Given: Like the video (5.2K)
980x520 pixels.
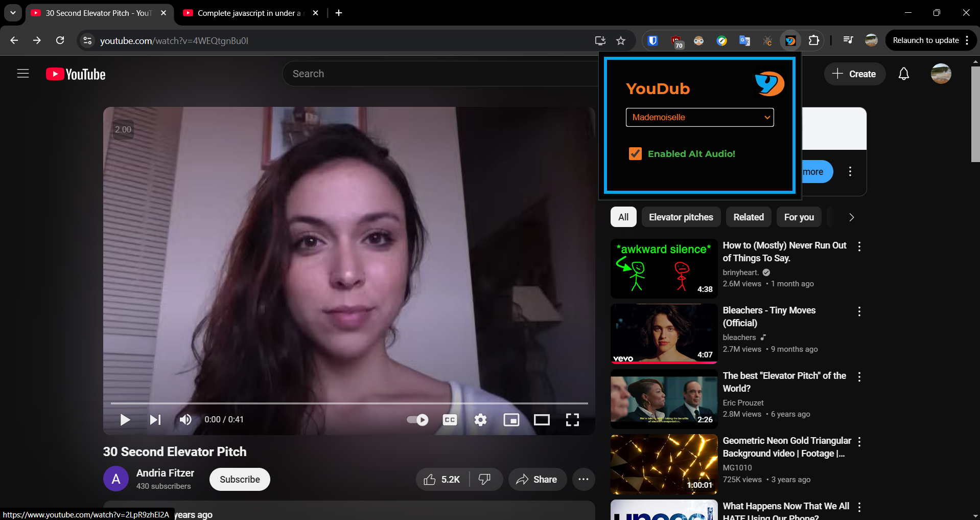Looking at the screenshot, I should point(442,480).
